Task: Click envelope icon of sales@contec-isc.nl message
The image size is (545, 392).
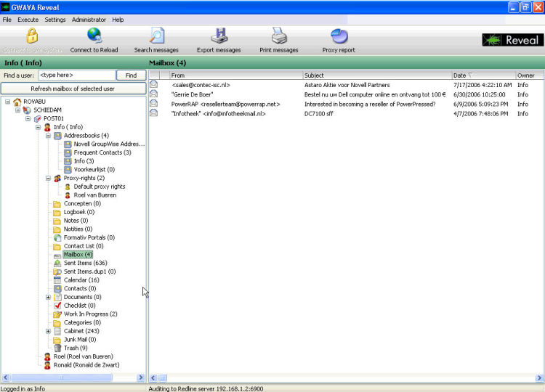Action: pyautogui.click(x=153, y=84)
